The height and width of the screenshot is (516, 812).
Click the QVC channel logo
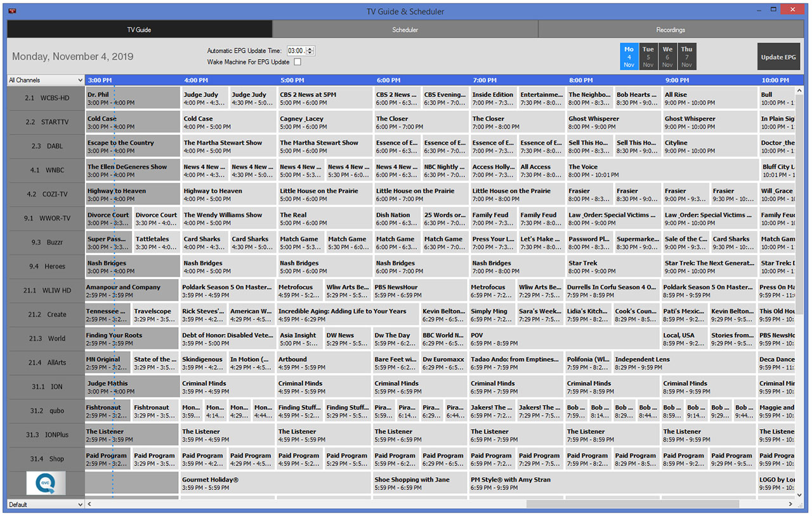45,483
